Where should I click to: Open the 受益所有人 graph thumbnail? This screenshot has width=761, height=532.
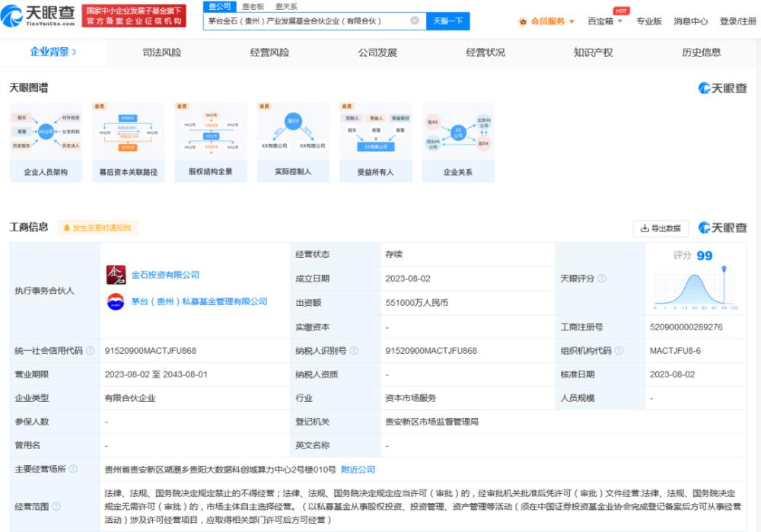coord(376,143)
